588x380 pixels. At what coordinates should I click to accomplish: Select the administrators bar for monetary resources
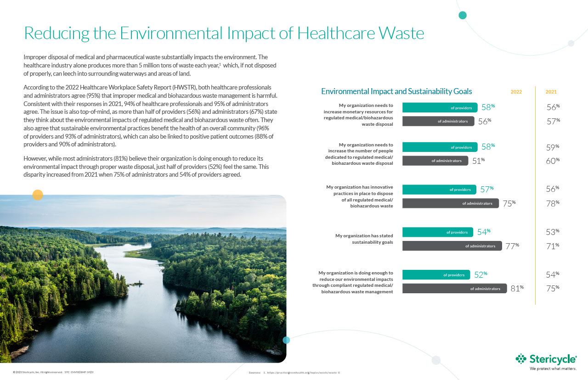coord(438,121)
